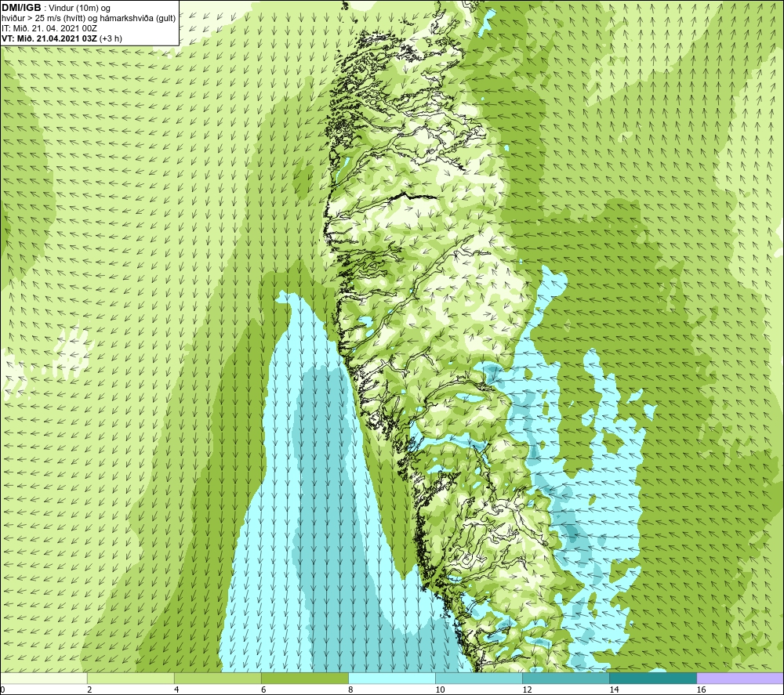Click the 12–14 m/s teal legend swatch

[566, 679]
